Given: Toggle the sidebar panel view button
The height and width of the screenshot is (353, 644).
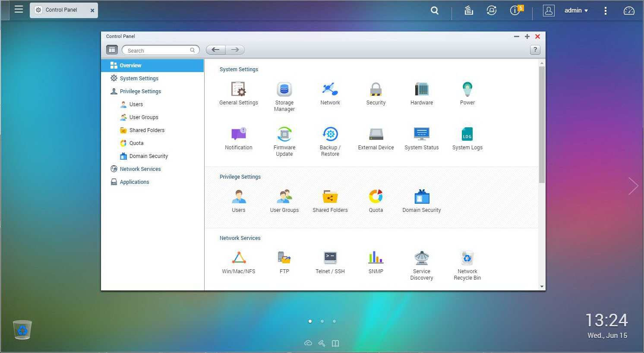Looking at the screenshot, I should tap(112, 50).
